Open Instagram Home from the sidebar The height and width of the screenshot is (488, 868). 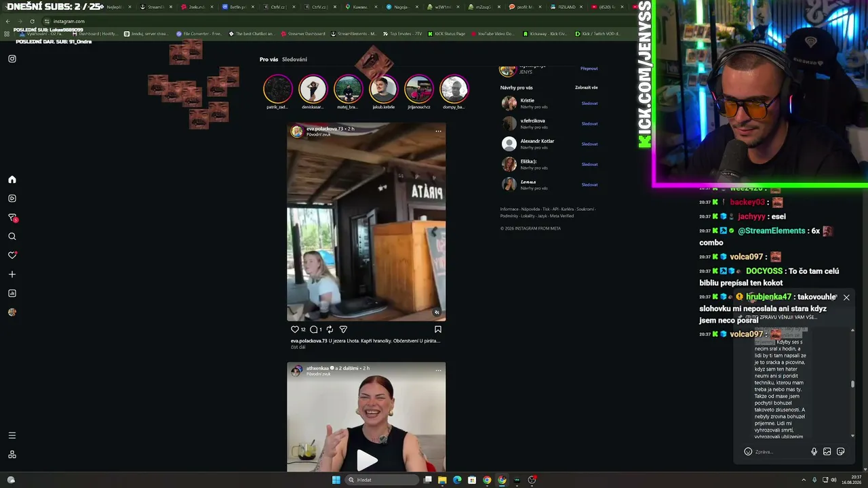12,180
